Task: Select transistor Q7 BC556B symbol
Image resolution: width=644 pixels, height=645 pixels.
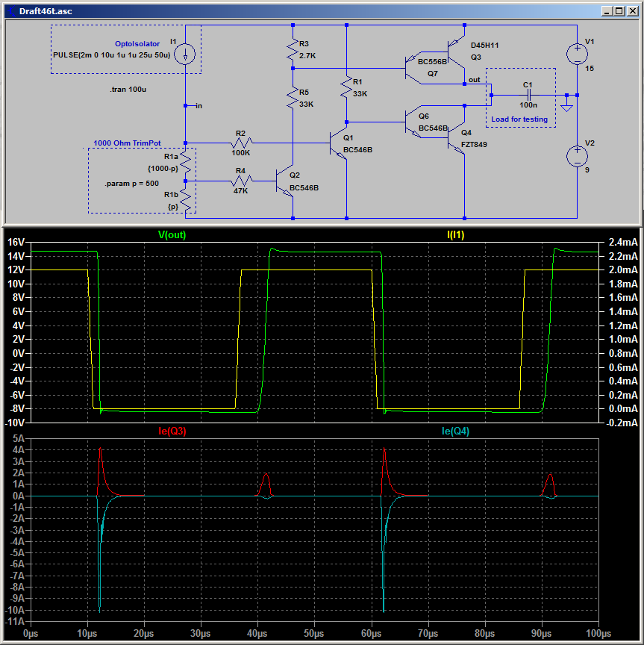Action: pos(413,68)
